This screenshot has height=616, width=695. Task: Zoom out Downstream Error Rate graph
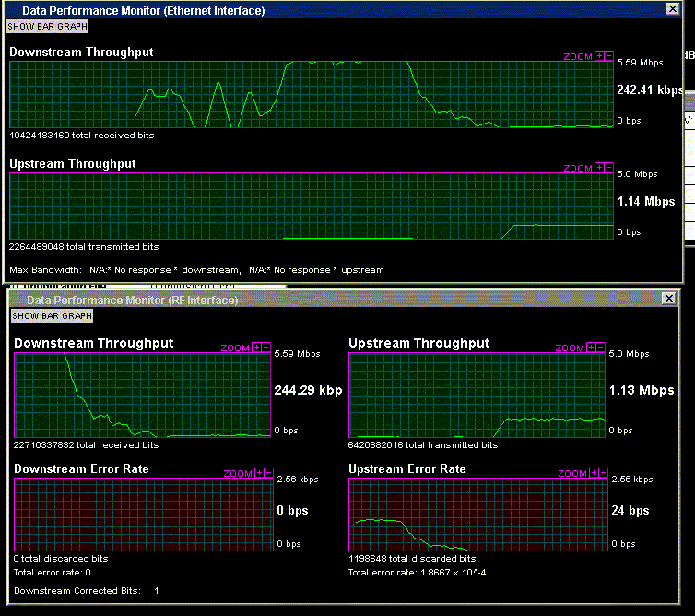coord(268,473)
